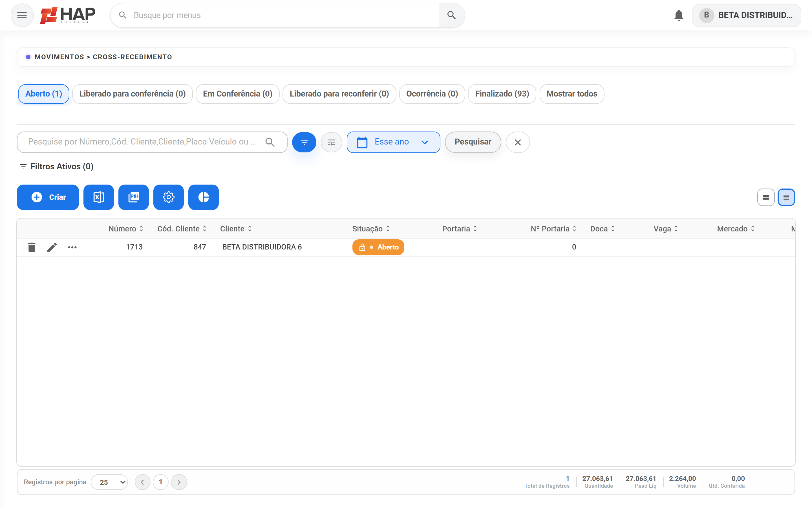Open the records per page 25 selector

click(x=109, y=482)
